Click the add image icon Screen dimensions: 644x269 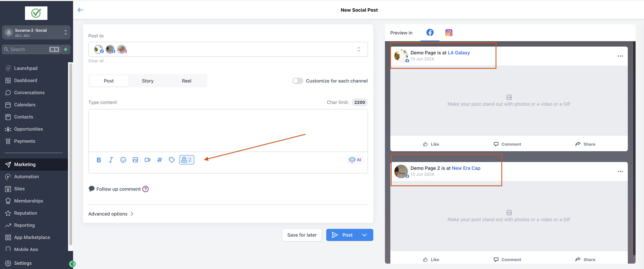135,160
